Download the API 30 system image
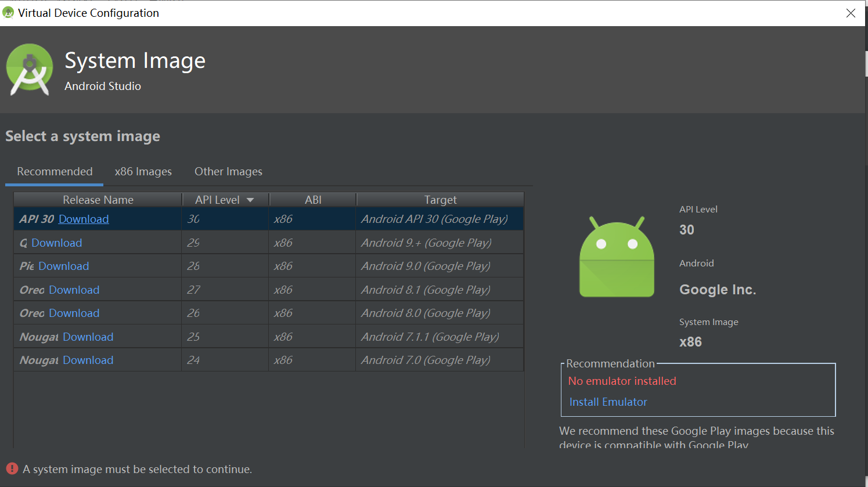The height and width of the screenshot is (487, 868). coord(84,219)
